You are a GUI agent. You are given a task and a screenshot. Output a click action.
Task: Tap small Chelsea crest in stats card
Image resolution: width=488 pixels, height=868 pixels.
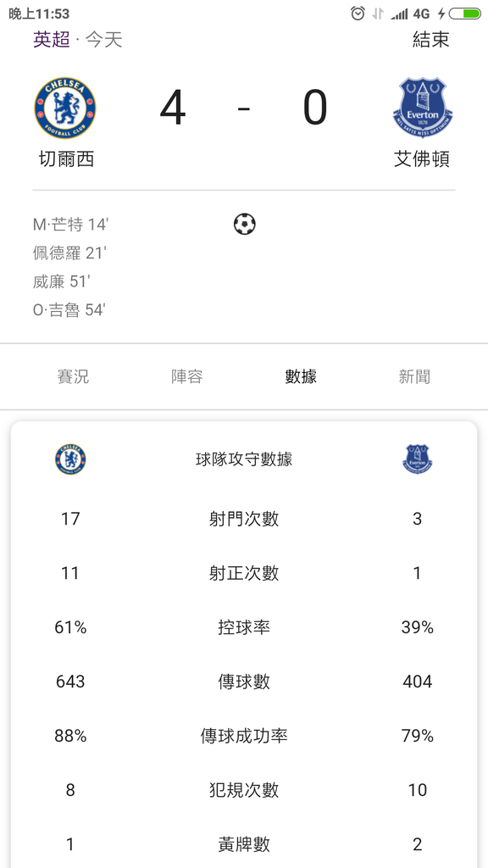[70, 459]
